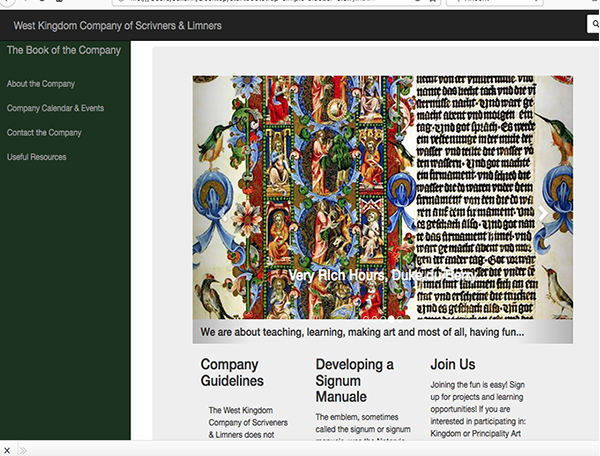Open Useful Resources sidebar item
The image size is (600, 456).
(36, 157)
